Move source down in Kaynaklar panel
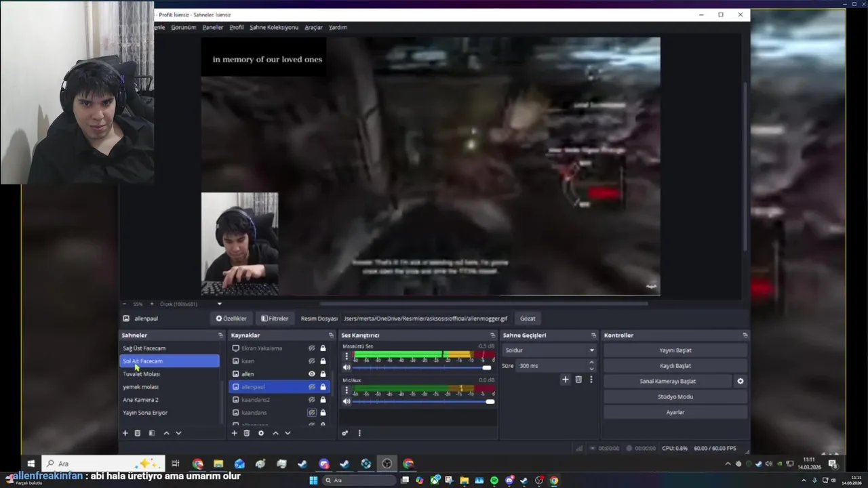The width and height of the screenshot is (868, 488). pos(288,433)
